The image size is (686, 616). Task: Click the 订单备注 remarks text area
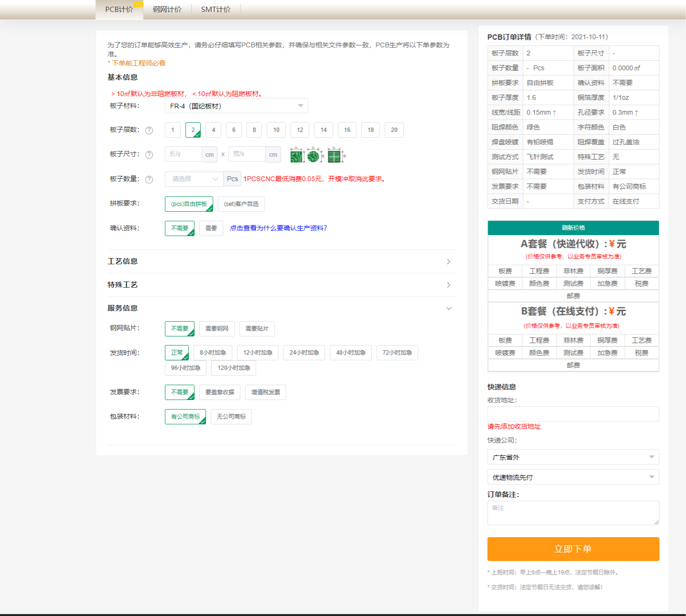click(x=573, y=513)
